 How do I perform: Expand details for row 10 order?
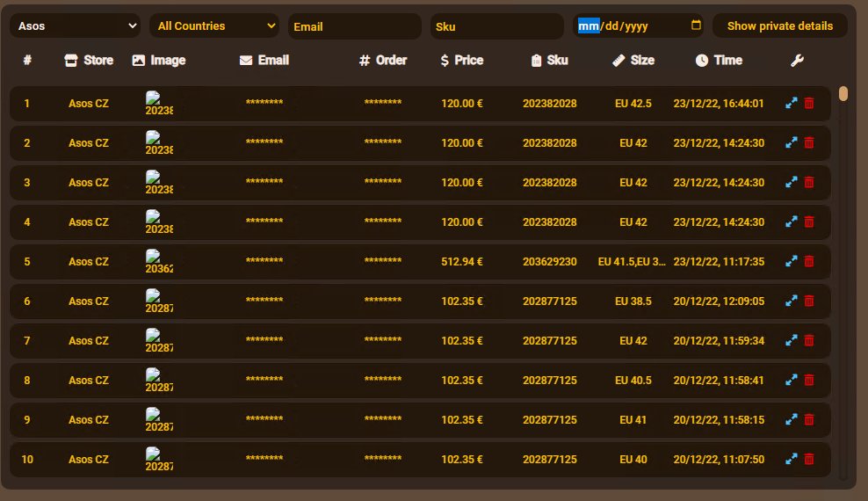[791, 460]
